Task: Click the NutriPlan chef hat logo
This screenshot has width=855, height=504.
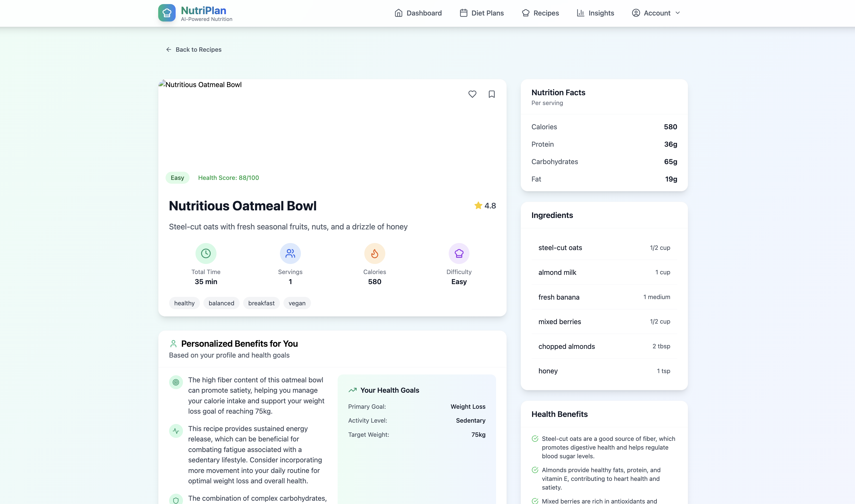Action: click(x=167, y=13)
